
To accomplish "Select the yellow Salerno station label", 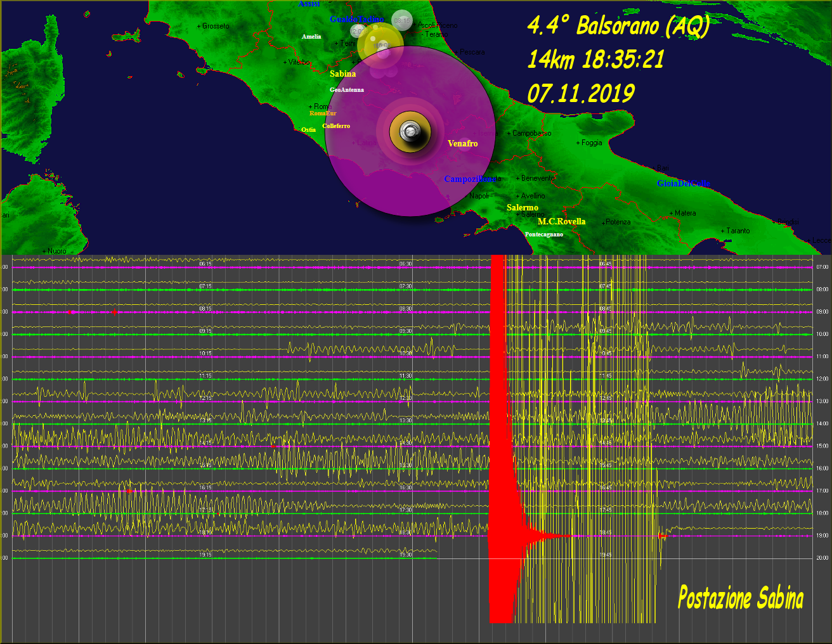I will coord(523,208).
